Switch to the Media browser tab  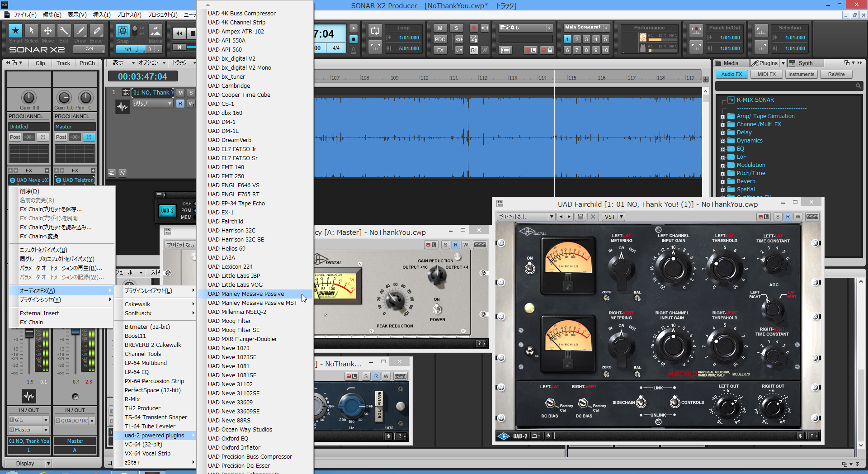click(x=731, y=63)
